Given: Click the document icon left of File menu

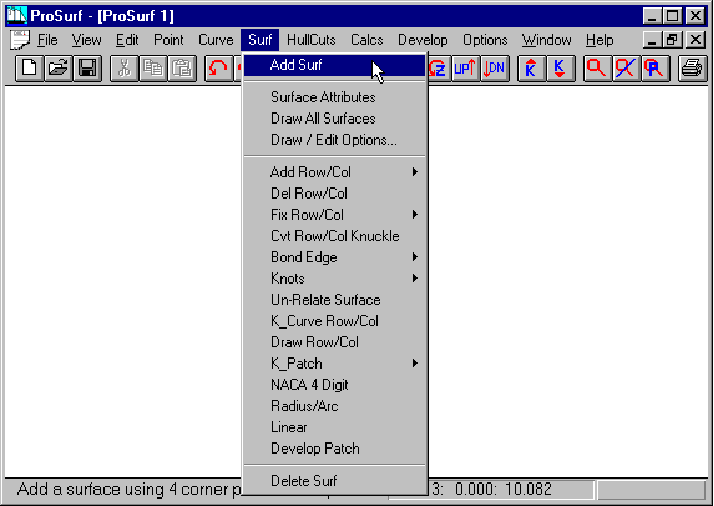Looking at the screenshot, I should pos(20,40).
